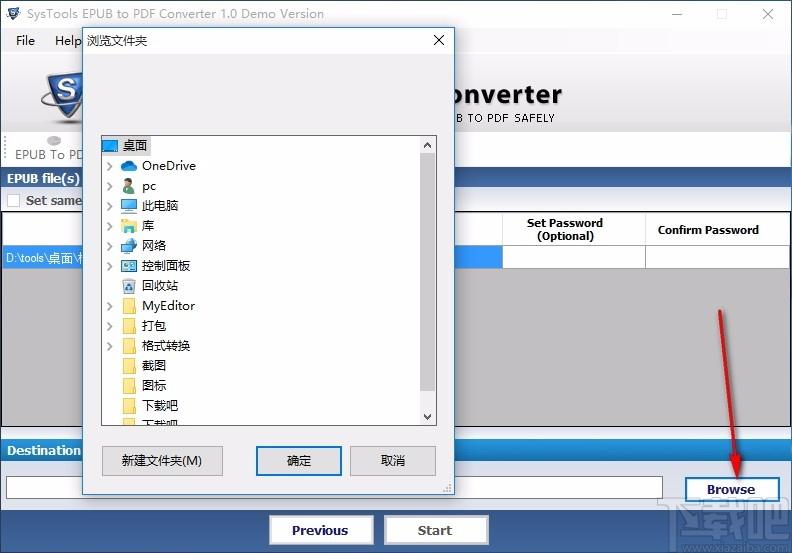
Task: Select 下载吧 folder in tree
Action: coord(160,406)
